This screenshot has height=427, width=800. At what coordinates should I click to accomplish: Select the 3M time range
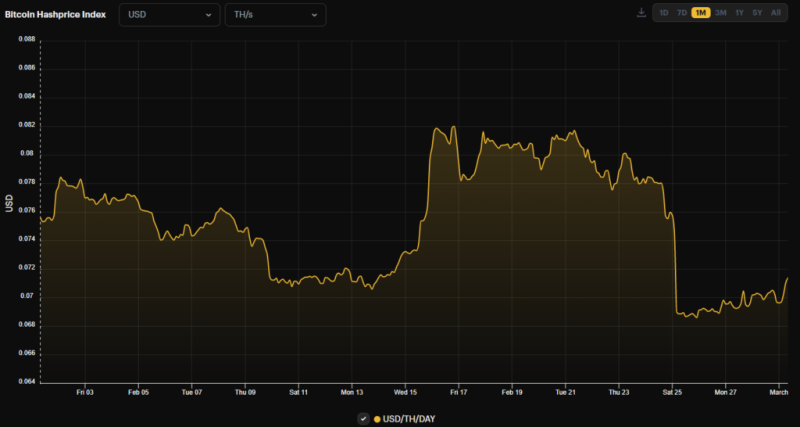pos(720,13)
